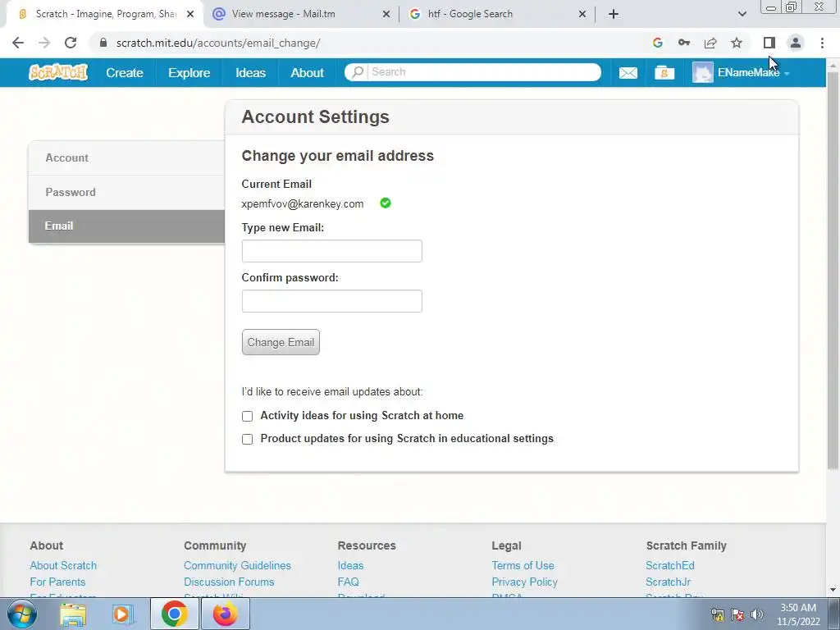The image size is (840, 630).
Task: Open Windows Explorer from taskbar
Action: click(x=73, y=614)
